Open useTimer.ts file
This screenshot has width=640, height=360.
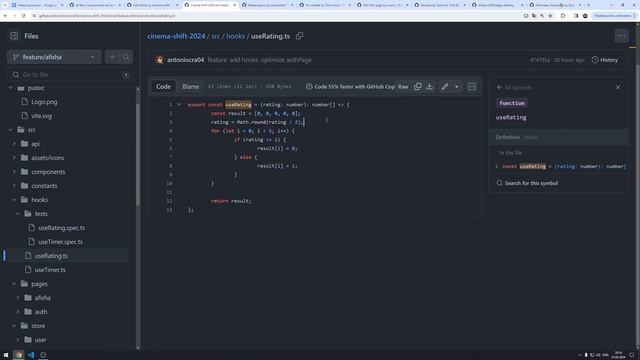pos(50,270)
